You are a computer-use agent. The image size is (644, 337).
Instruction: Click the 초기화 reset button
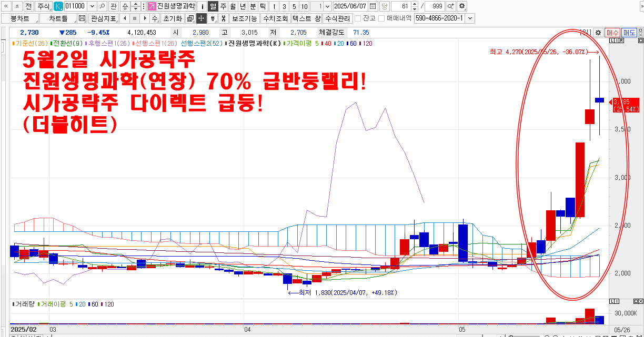pos(173,18)
